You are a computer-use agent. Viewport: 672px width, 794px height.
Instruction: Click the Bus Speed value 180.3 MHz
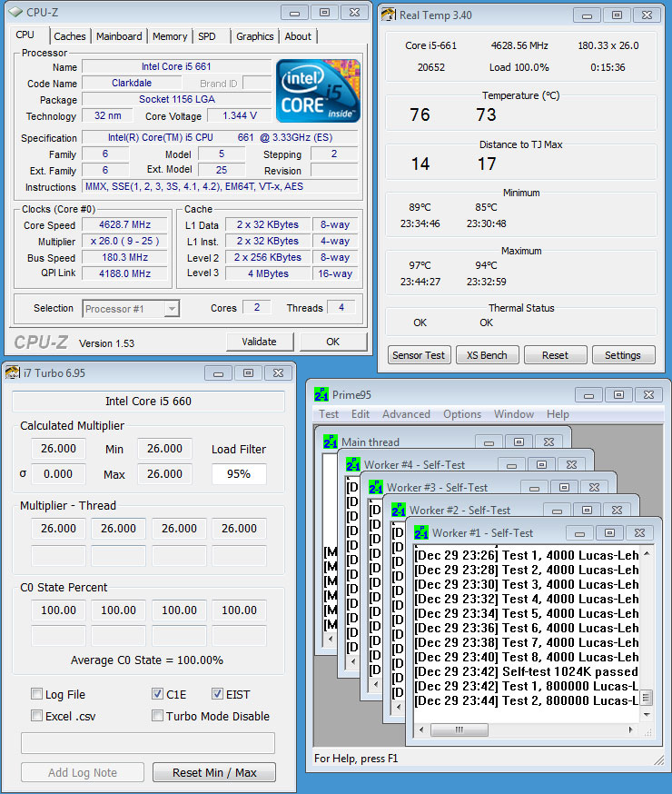point(124,257)
